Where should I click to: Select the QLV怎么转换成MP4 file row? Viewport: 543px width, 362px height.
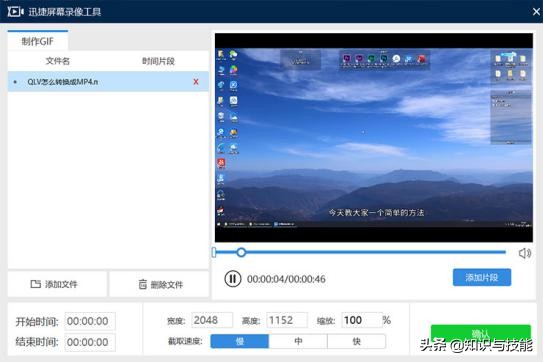pyautogui.click(x=108, y=82)
